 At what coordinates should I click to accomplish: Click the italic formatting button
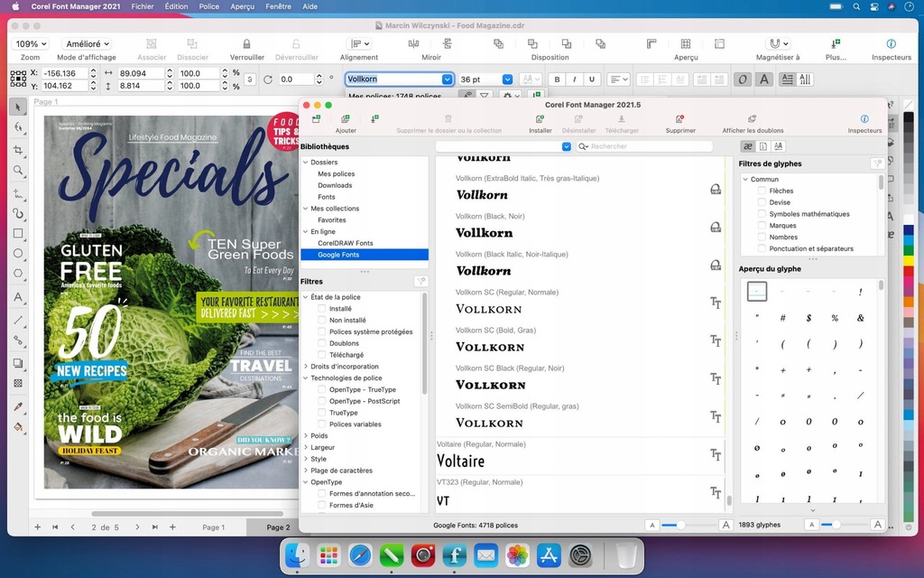(x=574, y=79)
